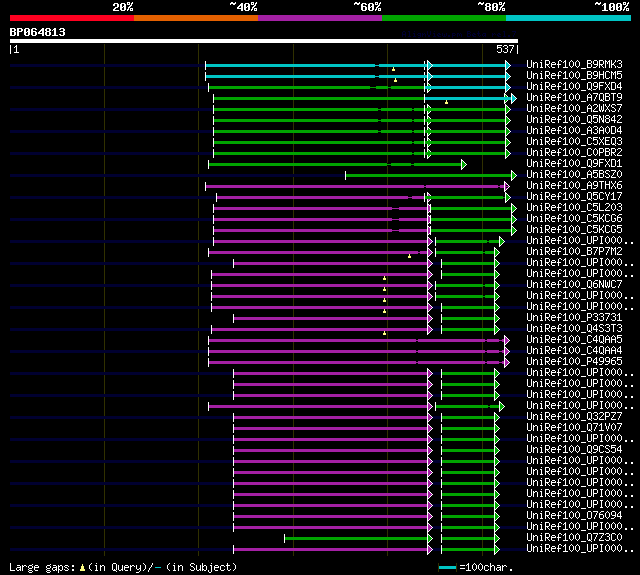Select the UniRef100_Q5CY17 label
The width and height of the screenshot is (640, 575).
pyautogui.click(x=574, y=197)
